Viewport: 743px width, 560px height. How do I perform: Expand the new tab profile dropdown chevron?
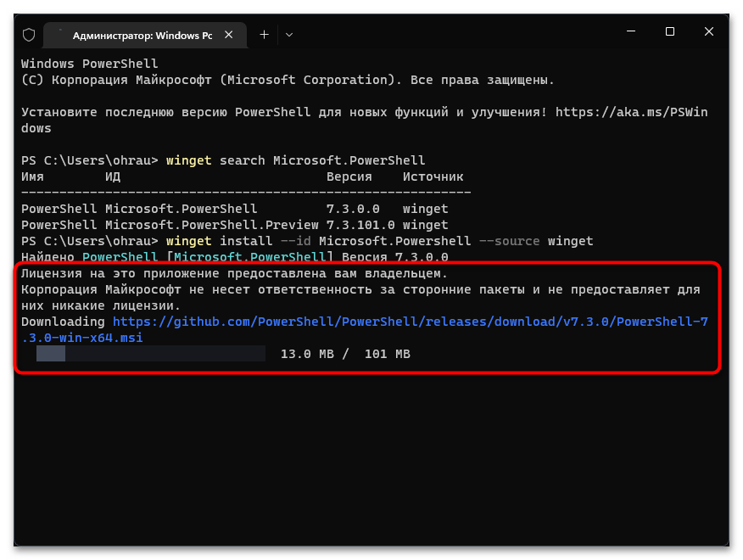click(x=289, y=35)
